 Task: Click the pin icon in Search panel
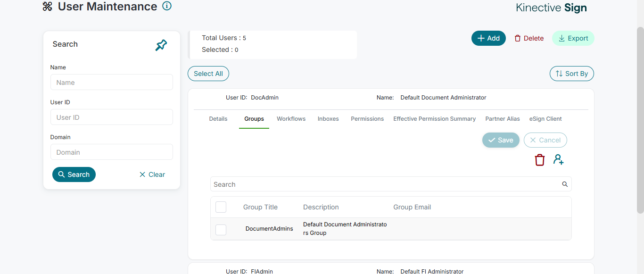click(161, 45)
